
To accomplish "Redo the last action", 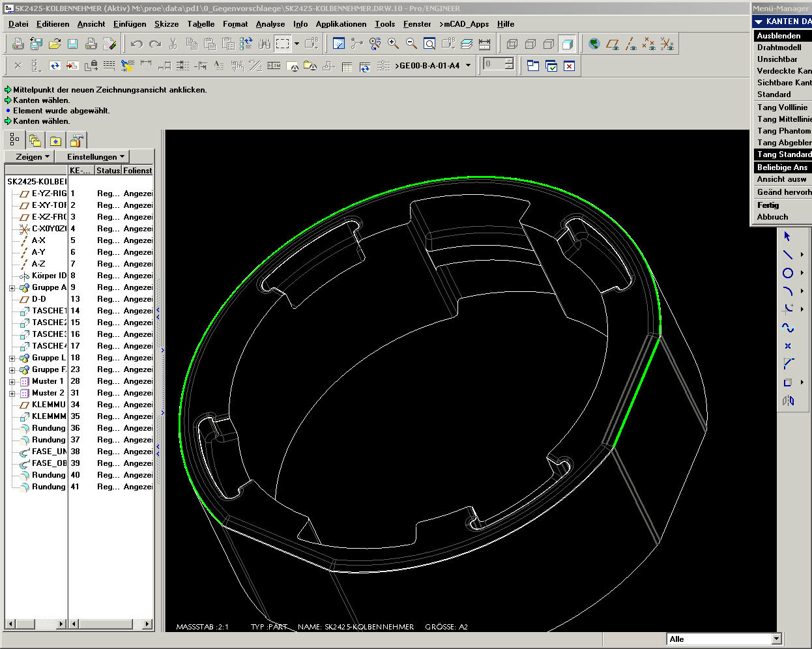I will pyautogui.click(x=155, y=44).
